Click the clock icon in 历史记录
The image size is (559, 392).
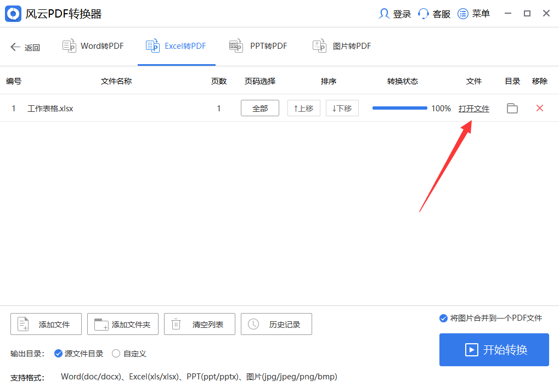(253, 324)
